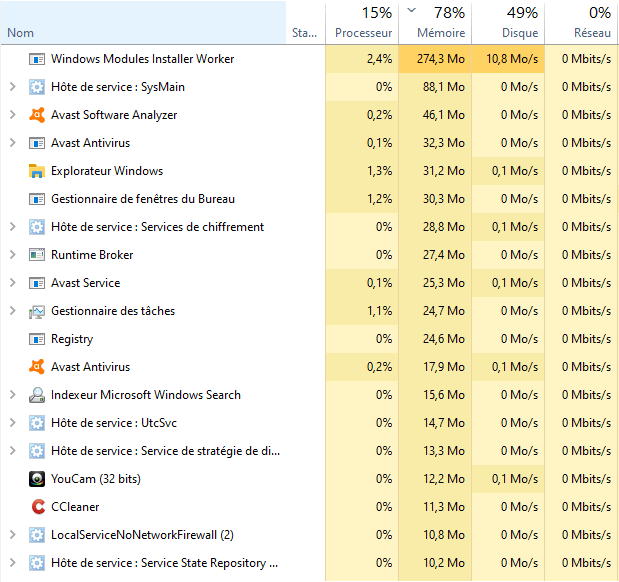Viewport: 619px width, 582px height.
Task: Expand the Avast Service group
Action: (13, 283)
